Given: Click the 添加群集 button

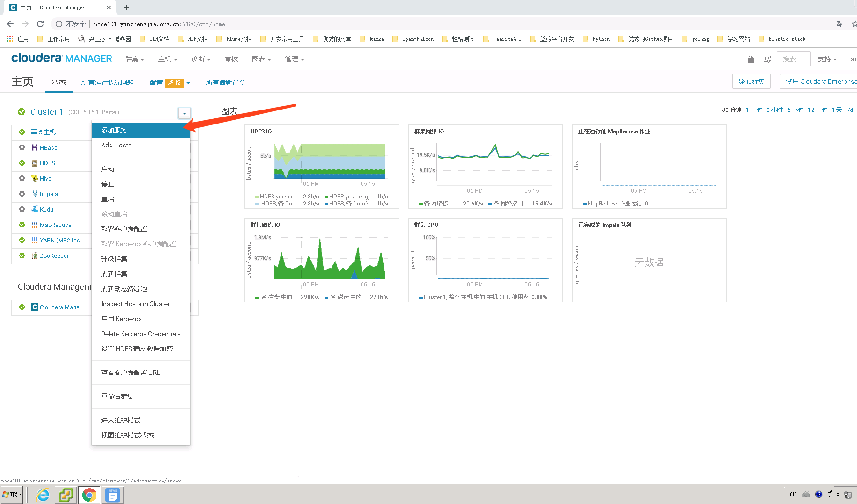Looking at the screenshot, I should pos(751,81).
